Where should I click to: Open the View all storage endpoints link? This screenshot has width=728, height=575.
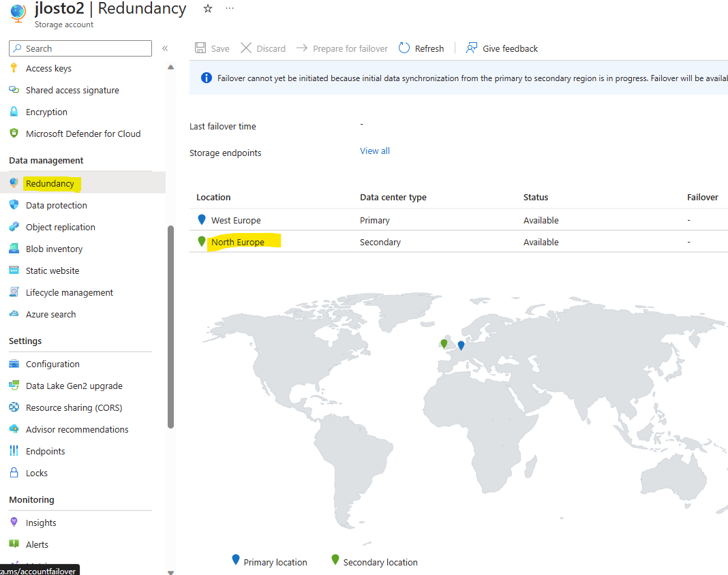pos(375,151)
